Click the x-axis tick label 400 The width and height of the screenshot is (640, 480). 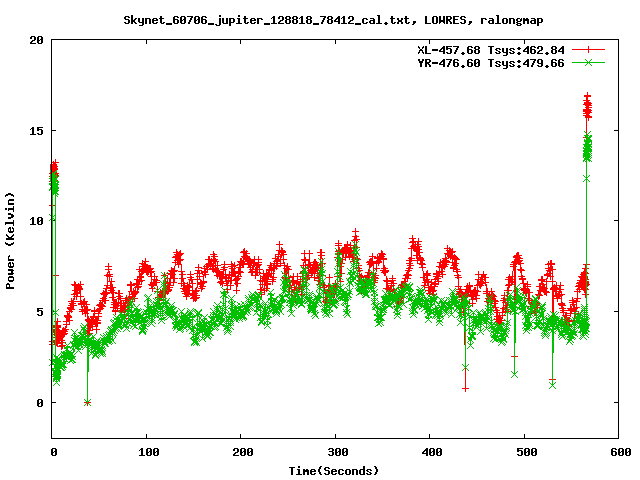click(x=432, y=452)
